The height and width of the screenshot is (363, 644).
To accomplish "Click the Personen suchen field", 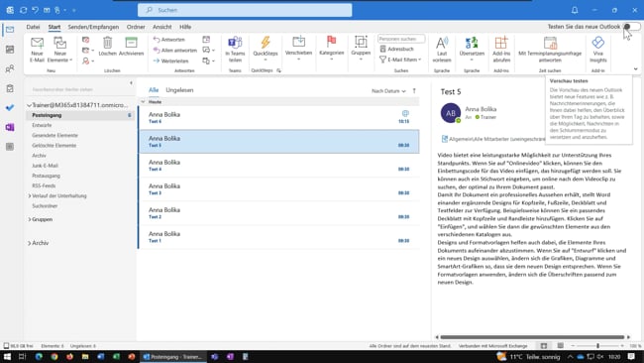I will [x=401, y=39].
